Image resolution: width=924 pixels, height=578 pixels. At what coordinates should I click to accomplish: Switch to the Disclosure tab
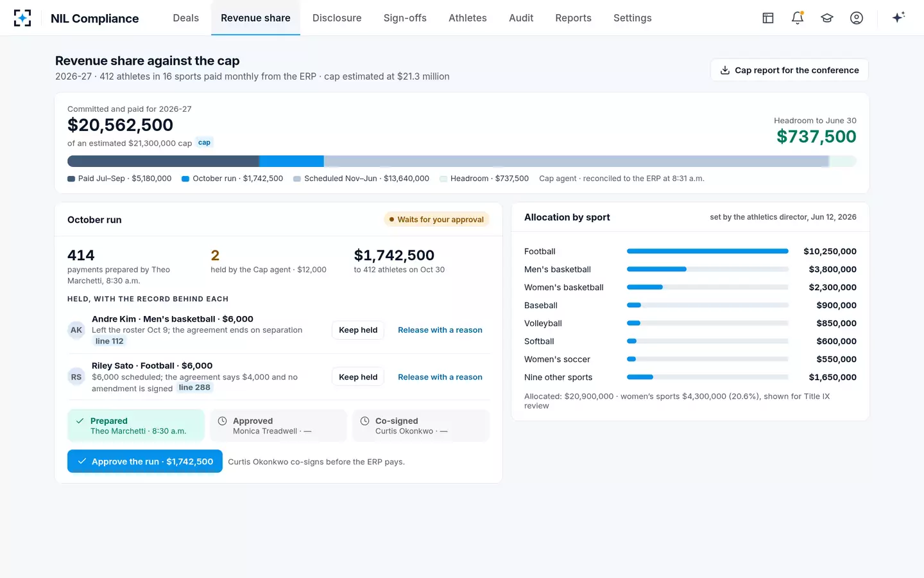[x=337, y=18]
